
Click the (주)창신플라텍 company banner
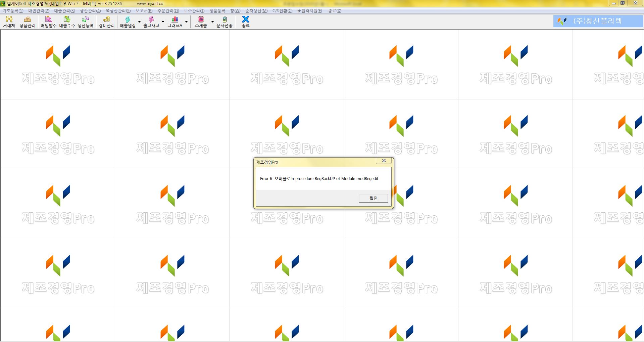pyautogui.click(x=598, y=21)
